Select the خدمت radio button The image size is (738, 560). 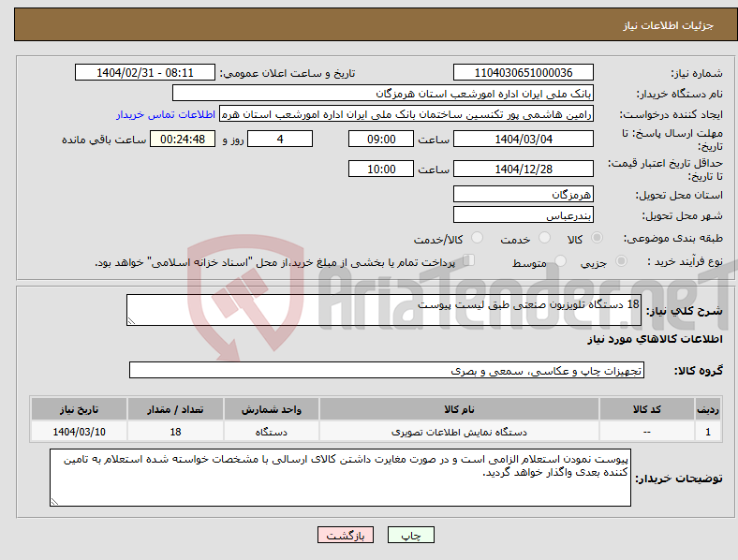pyautogui.click(x=544, y=238)
